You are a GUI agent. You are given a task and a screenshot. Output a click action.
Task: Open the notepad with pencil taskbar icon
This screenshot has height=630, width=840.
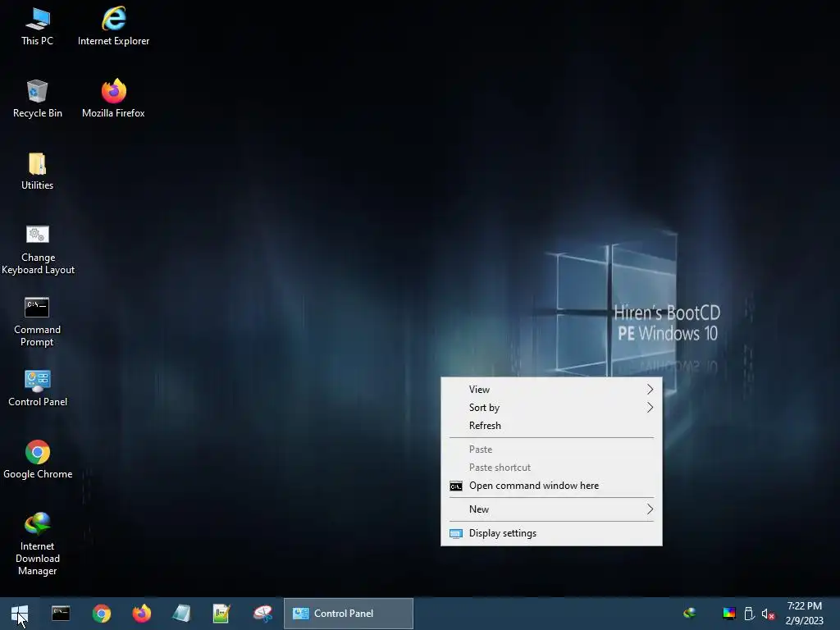point(221,614)
